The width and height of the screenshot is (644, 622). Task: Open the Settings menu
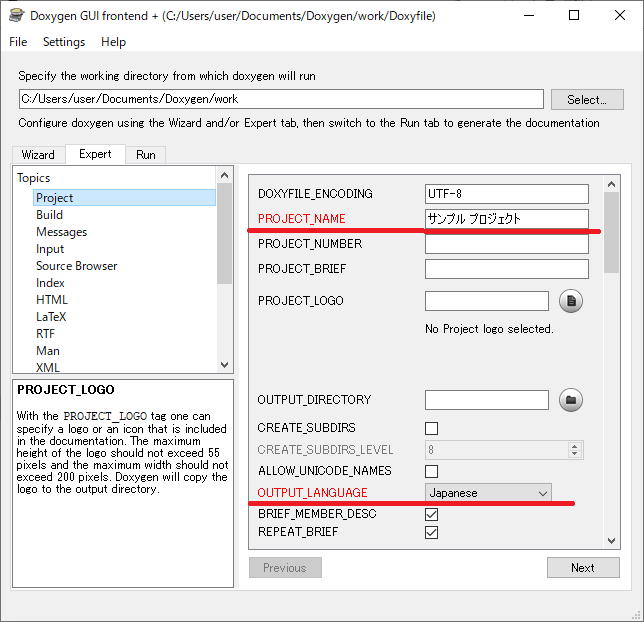click(x=64, y=42)
